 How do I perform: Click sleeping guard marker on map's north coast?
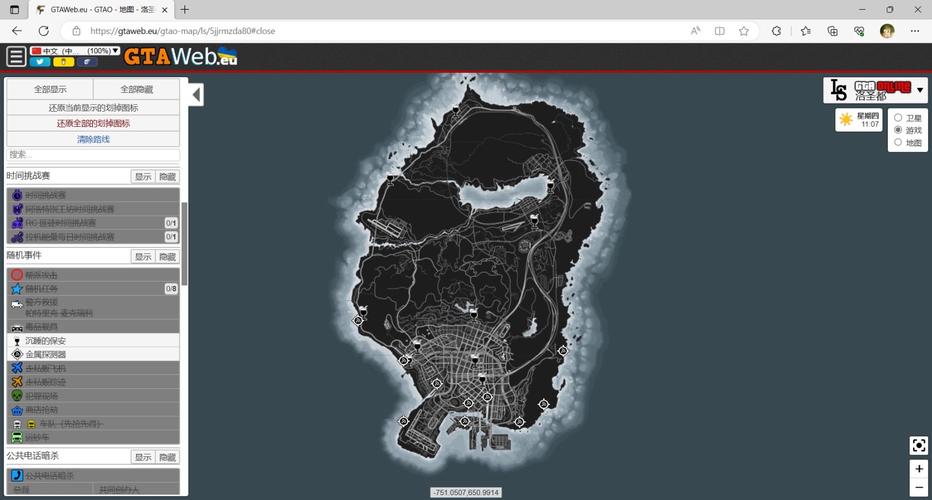pyautogui.click(x=456, y=110)
